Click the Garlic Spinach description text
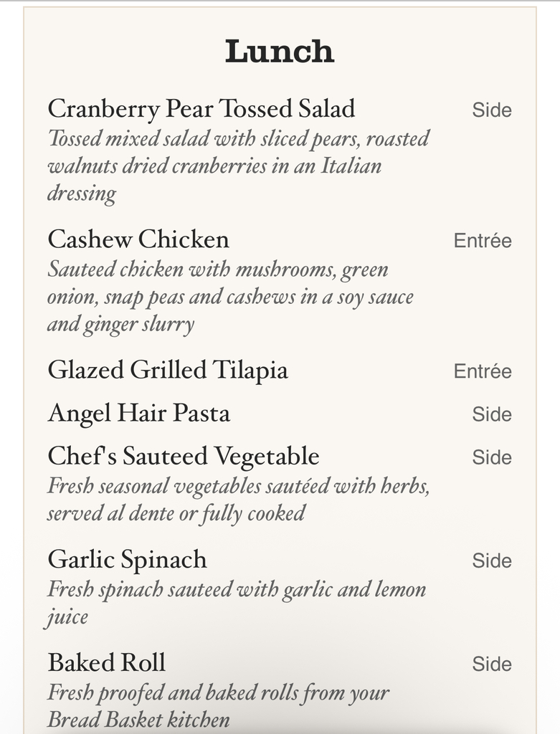This screenshot has width=560, height=734. tap(237, 603)
